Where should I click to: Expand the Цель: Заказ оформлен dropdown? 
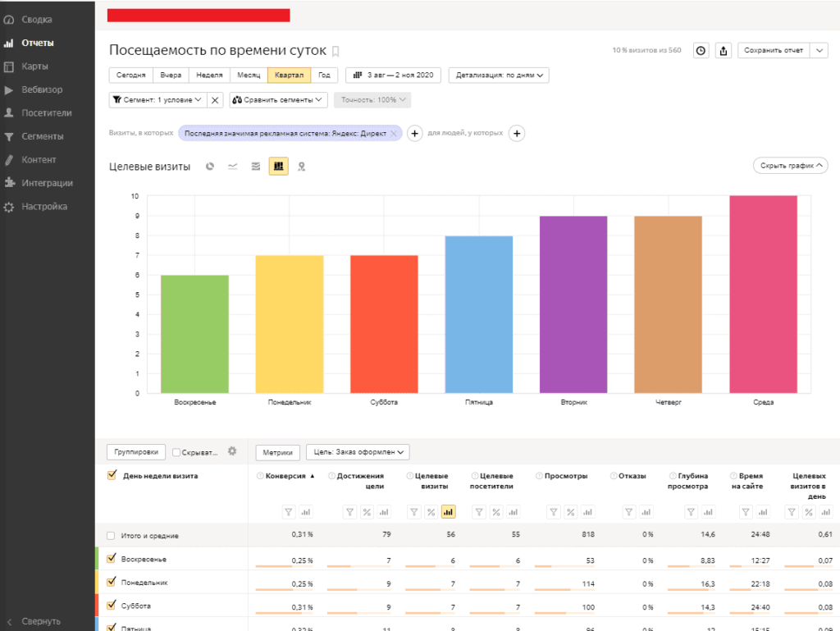pos(358,452)
